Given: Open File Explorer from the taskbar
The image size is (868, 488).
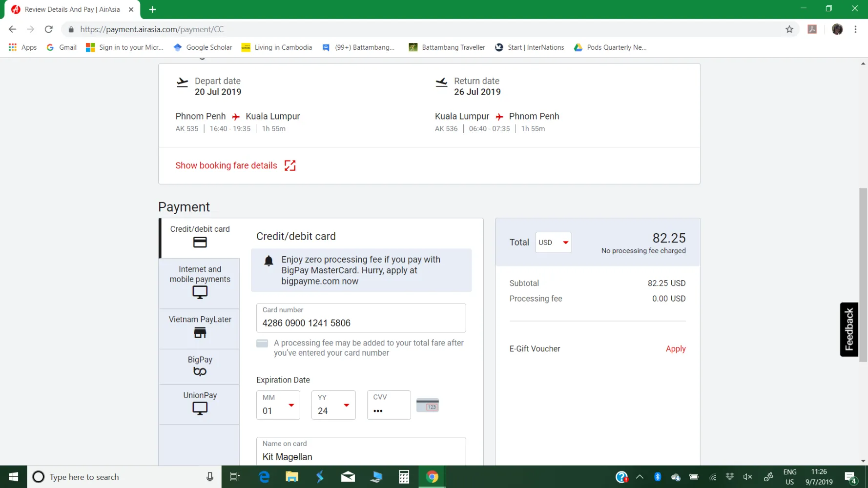Looking at the screenshot, I should pos(292,477).
